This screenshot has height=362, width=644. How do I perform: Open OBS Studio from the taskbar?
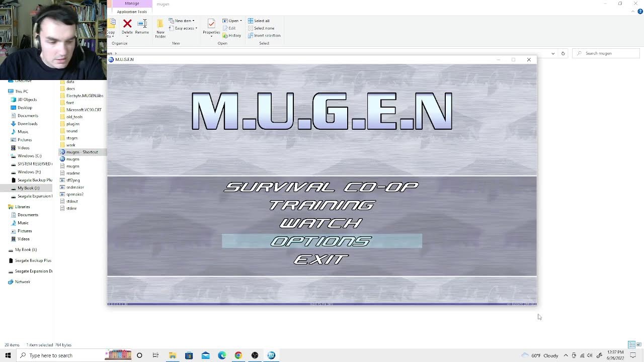pos(255,355)
